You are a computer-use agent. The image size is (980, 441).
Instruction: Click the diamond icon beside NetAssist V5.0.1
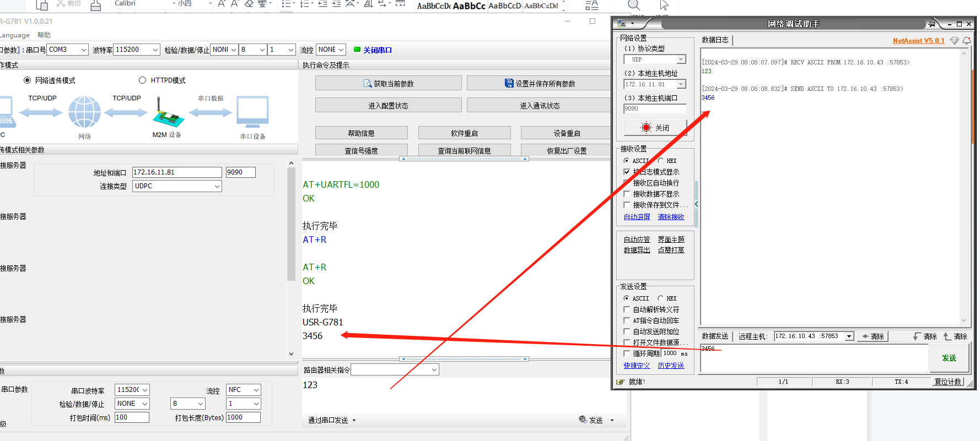click(954, 41)
